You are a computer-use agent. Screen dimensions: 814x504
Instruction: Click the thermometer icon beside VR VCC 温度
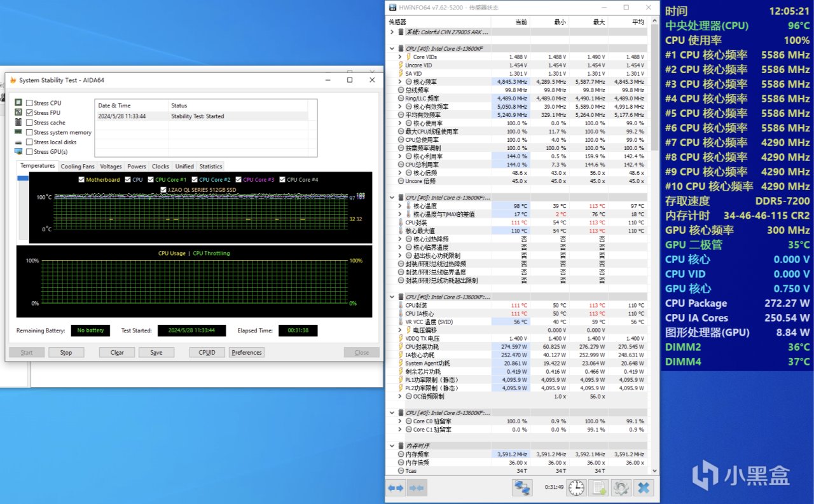tap(401, 322)
